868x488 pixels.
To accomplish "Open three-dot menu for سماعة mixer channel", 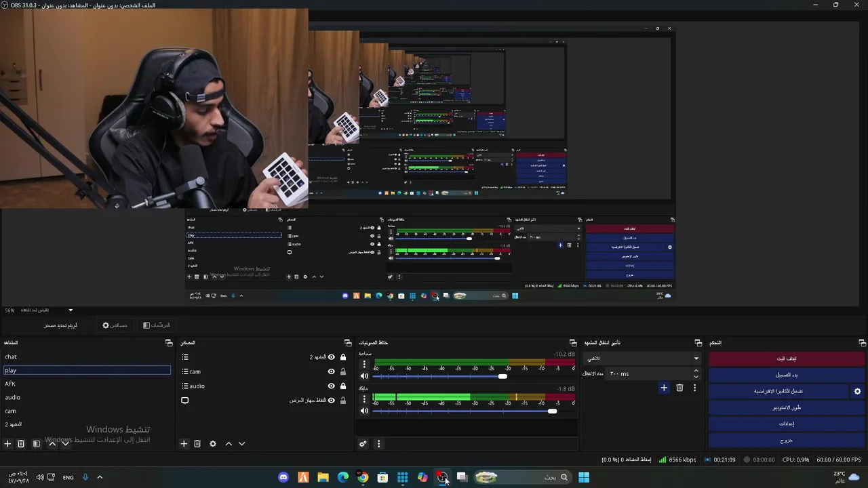I will (364, 365).
